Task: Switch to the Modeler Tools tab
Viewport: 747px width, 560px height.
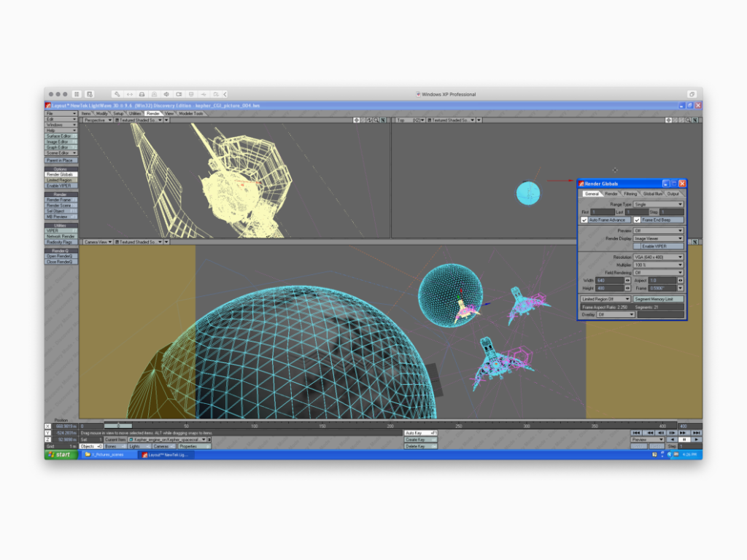Action: [x=191, y=113]
